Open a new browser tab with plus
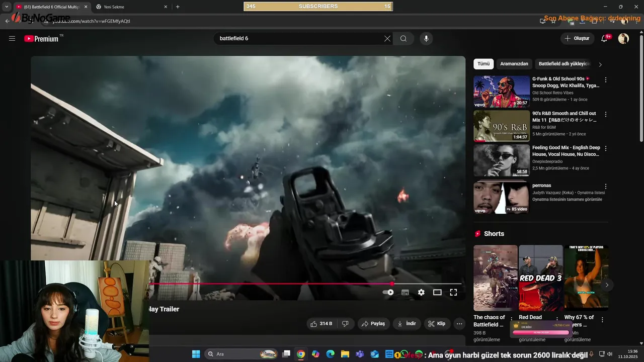This screenshot has height=362, width=644. (x=178, y=7)
